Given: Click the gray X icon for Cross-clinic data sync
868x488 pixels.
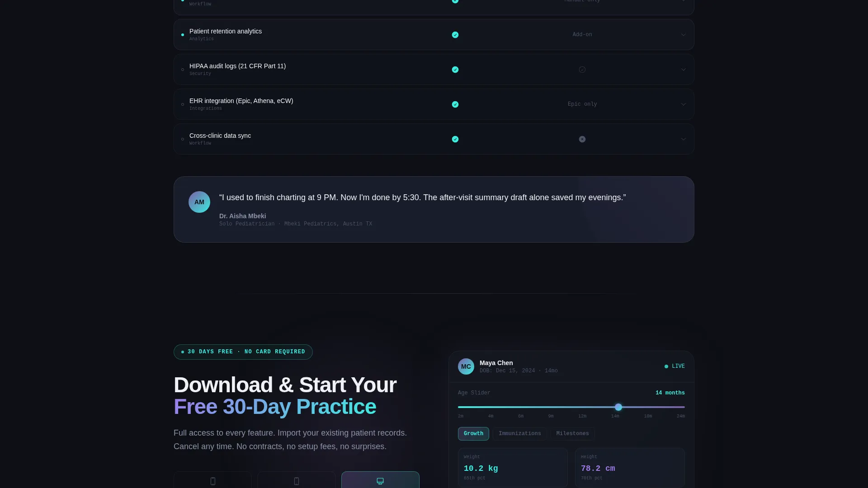Looking at the screenshot, I should coord(582,139).
